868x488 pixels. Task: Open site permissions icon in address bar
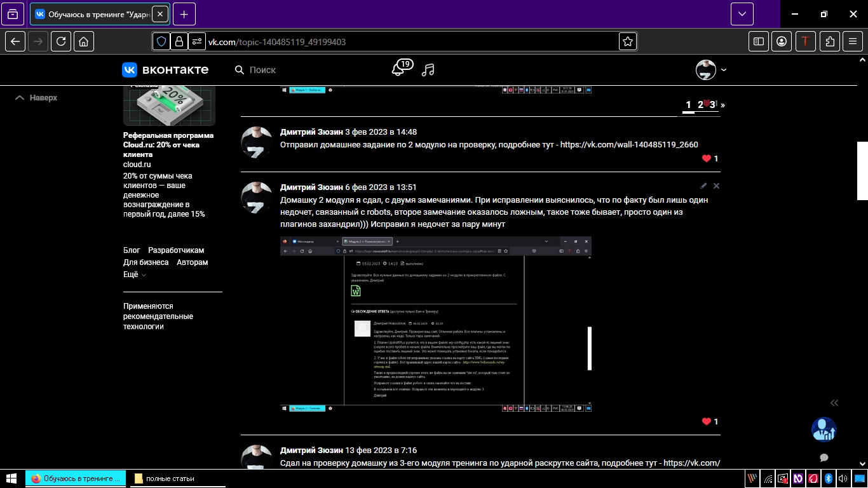coord(197,41)
